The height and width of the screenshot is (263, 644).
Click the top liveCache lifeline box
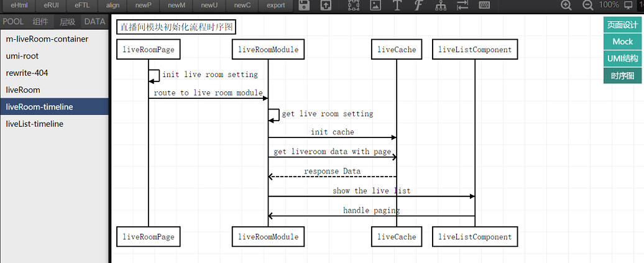(397, 50)
